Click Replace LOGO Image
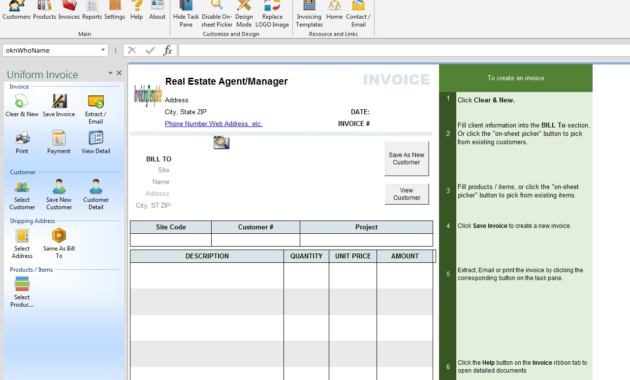Screen dimensions: 630x380 point(272,14)
